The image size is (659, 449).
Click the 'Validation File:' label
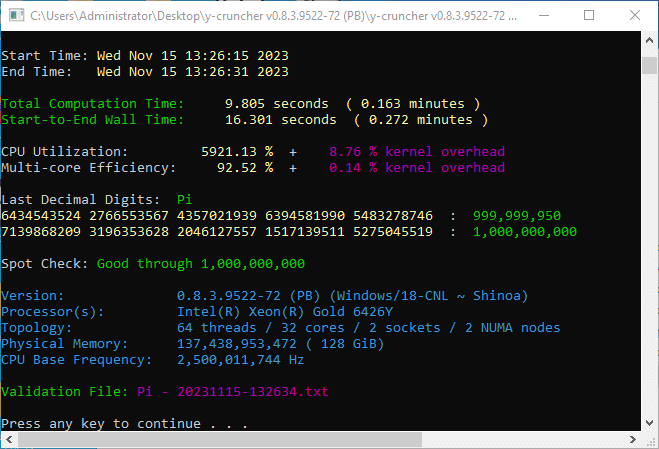tap(65, 392)
